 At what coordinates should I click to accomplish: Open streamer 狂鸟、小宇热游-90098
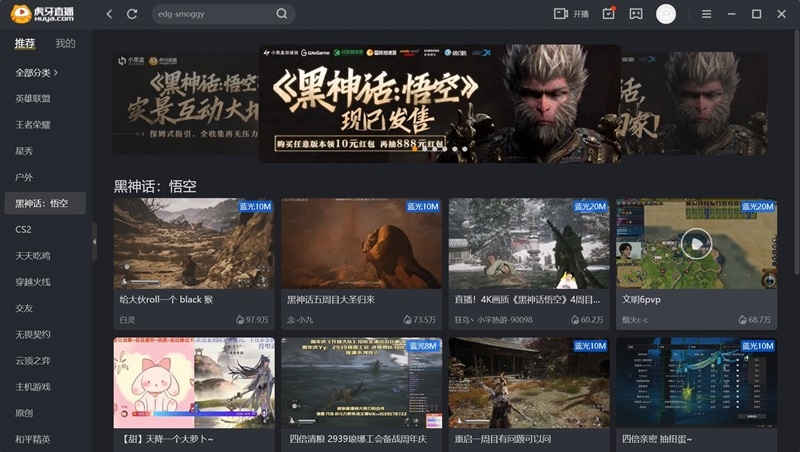coord(493,320)
